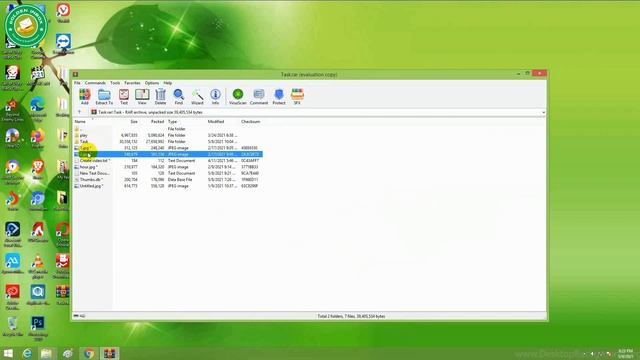Run the Test archive tool
The image size is (640, 360).
[124, 97]
